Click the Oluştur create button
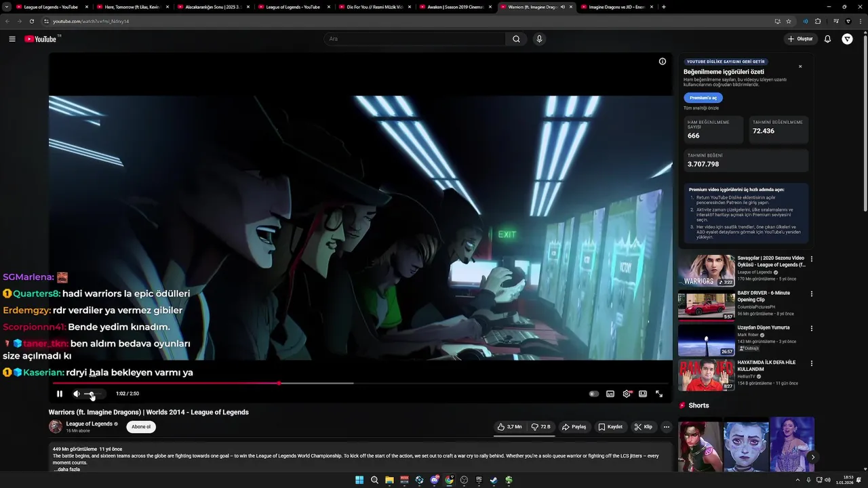 [x=800, y=39]
